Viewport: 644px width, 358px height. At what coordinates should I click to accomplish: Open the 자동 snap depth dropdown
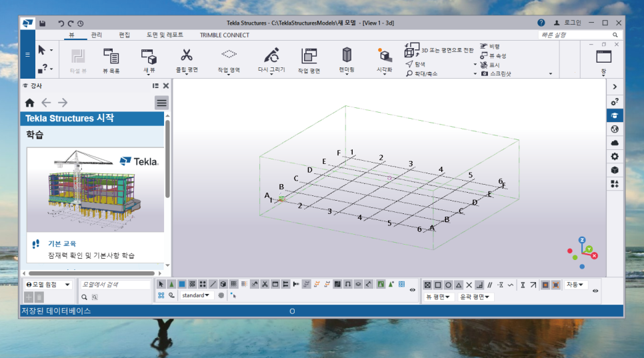575,285
